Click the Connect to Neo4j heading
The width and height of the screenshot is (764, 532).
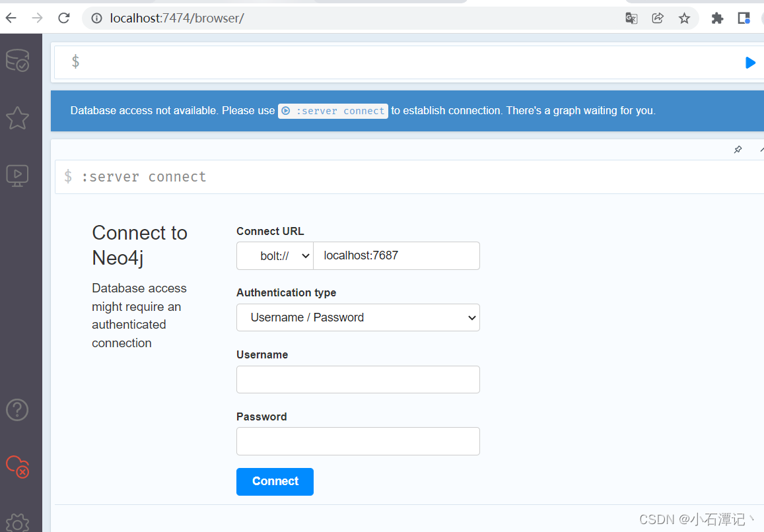[x=140, y=246]
